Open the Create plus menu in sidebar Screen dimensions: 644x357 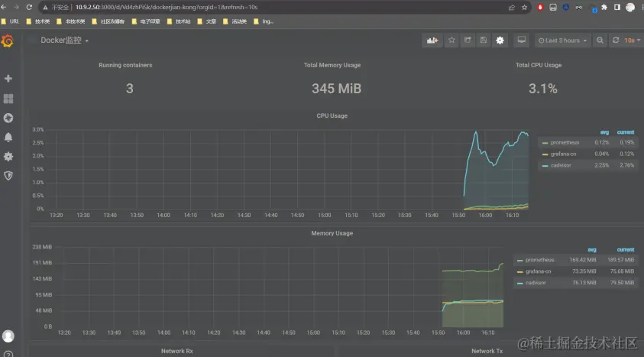pos(8,79)
